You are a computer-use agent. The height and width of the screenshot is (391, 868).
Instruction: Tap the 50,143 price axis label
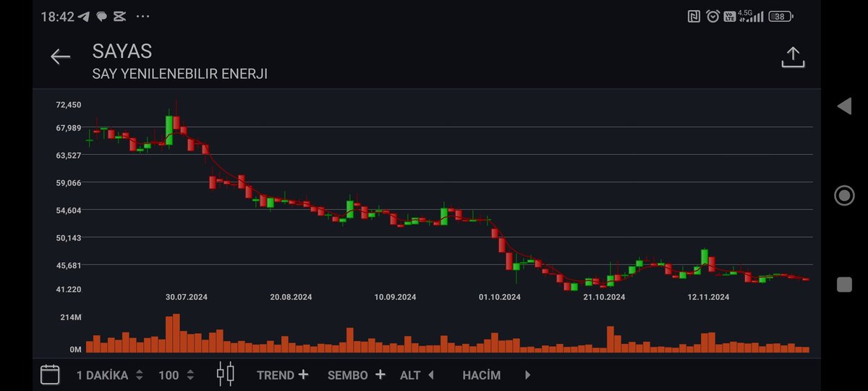(x=69, y=237)
